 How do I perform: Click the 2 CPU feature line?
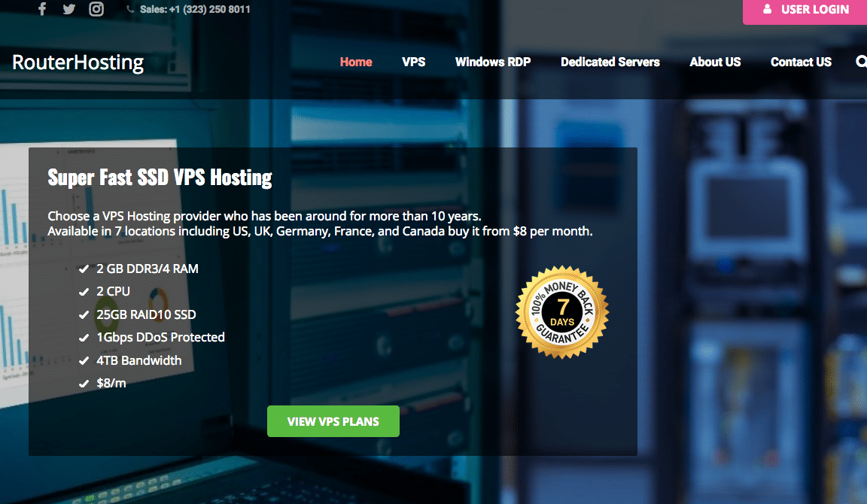click(x=114, y=291)
